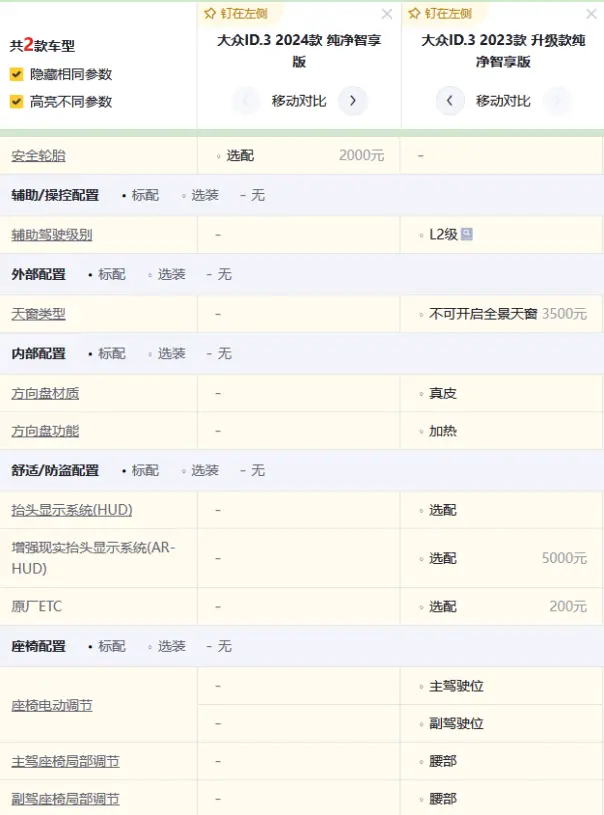
Task: Click the 5000元 AR-HUD option price
Action: pyautogui.click(x=564, y=558)
